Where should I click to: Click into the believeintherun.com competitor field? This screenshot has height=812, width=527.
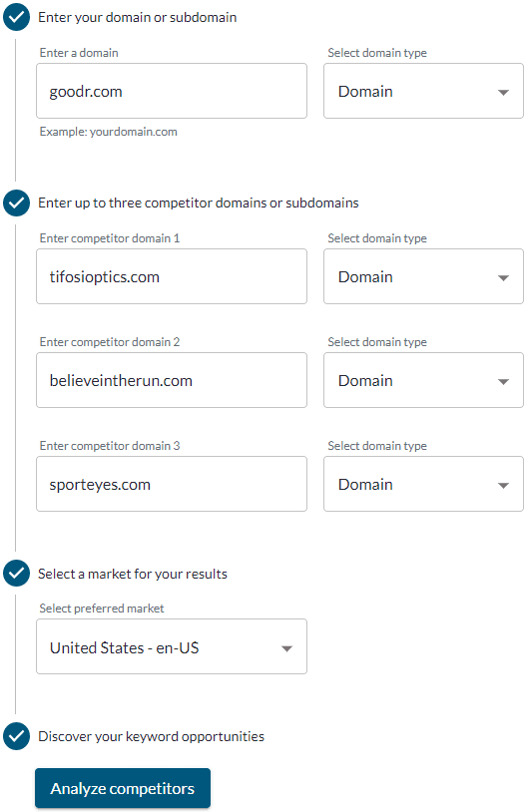172,380
